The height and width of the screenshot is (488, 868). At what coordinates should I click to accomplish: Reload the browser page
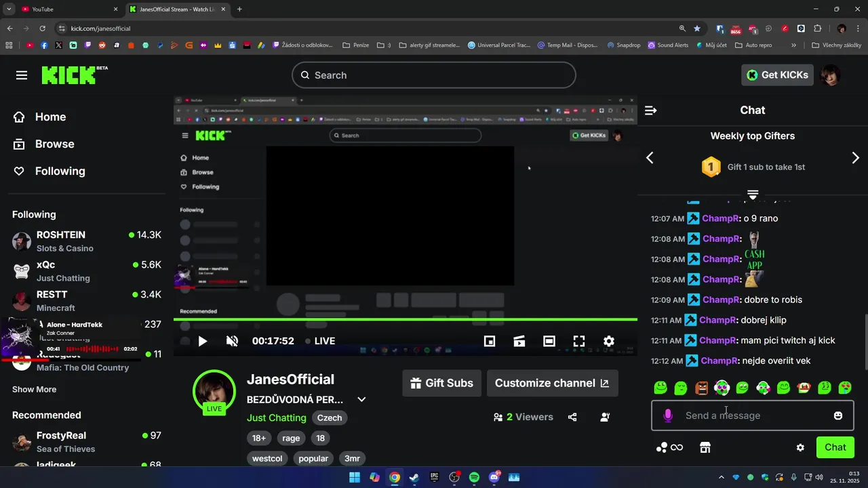(x=42, y=28)
